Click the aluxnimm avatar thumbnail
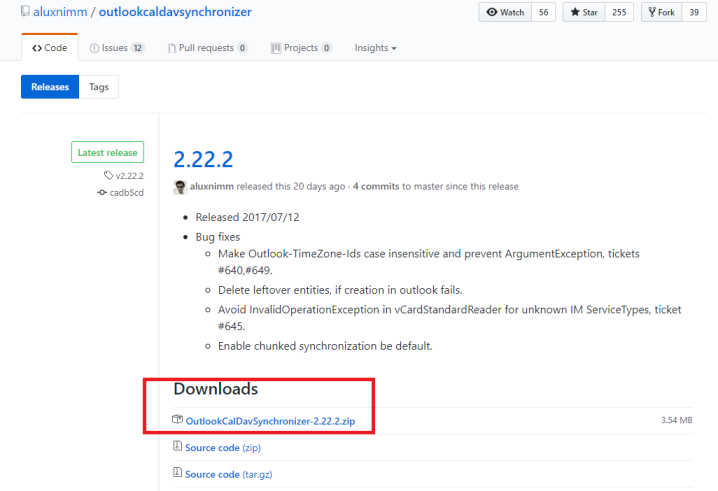Screen dimensions: 718x491 click(180, 187)
